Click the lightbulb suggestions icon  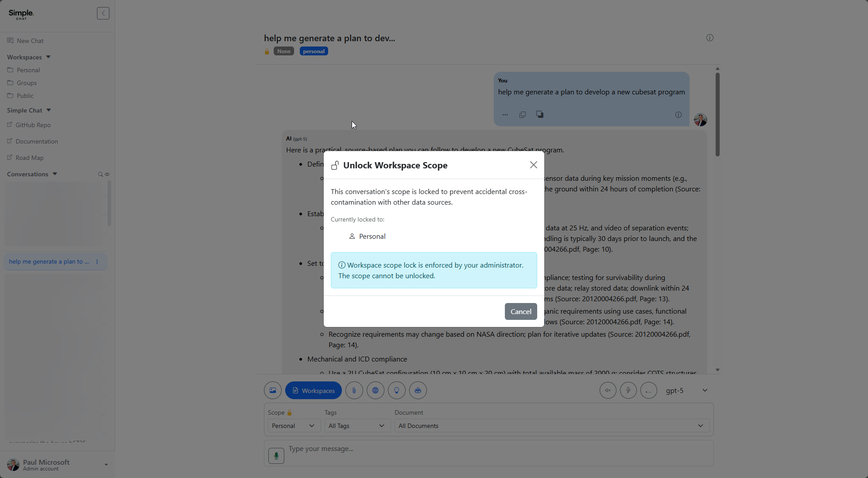[396, 390]
